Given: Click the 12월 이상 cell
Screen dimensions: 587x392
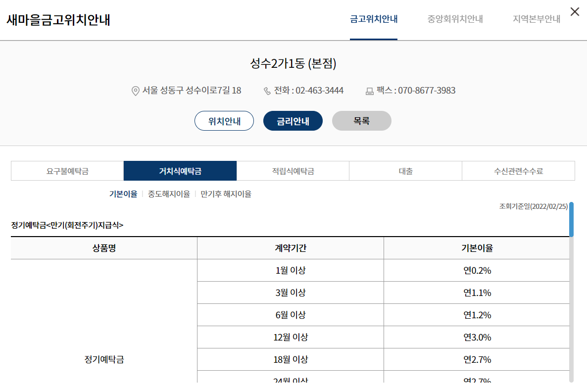Looking at the screenshot, I should tap(291, 337).
